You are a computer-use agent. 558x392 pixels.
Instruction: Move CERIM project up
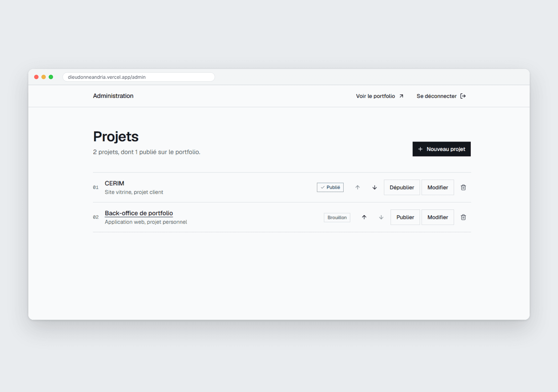pyautogui.click(x=357, y=187)
